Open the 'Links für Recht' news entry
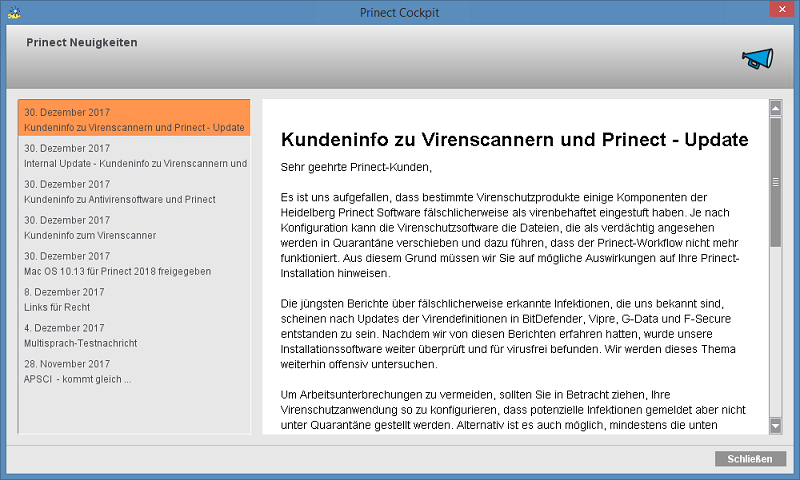The height and width of the screenshot is (480, 800). [134, 299]
